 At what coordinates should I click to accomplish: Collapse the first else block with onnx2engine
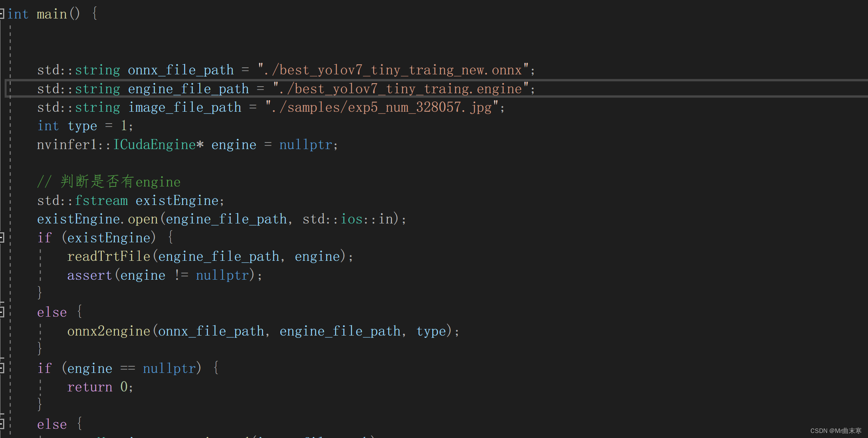2,312
